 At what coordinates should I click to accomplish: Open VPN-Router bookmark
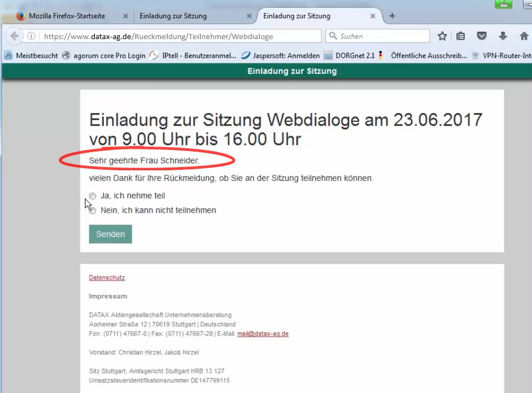[502, 56]
